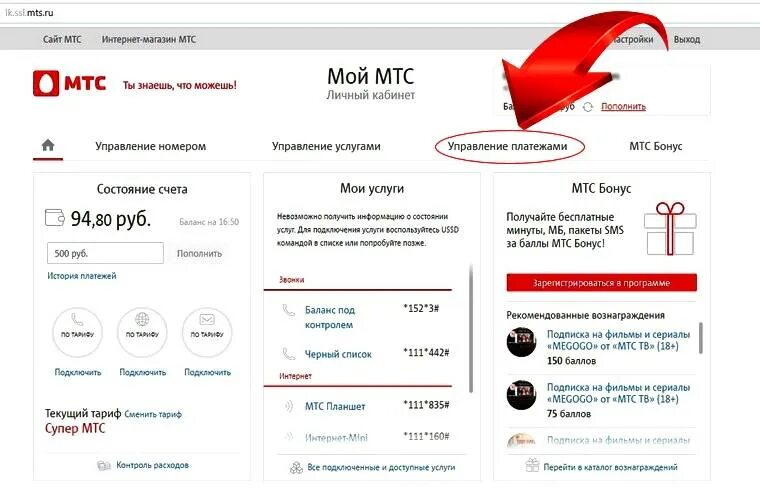The height and width of the screenshot is (488, 760).
Task: Select Управление номером in the navigation
Action: pos(151,146)
